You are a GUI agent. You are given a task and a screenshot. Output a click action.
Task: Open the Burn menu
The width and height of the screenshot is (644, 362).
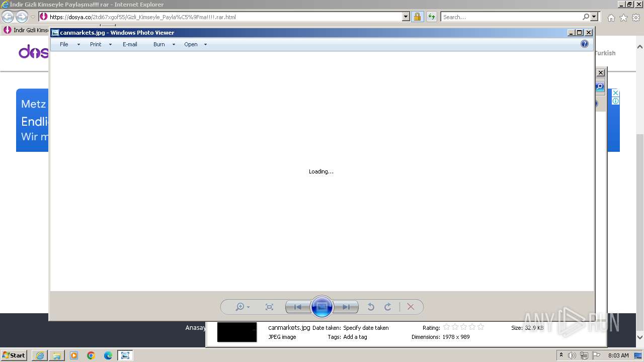159,44
